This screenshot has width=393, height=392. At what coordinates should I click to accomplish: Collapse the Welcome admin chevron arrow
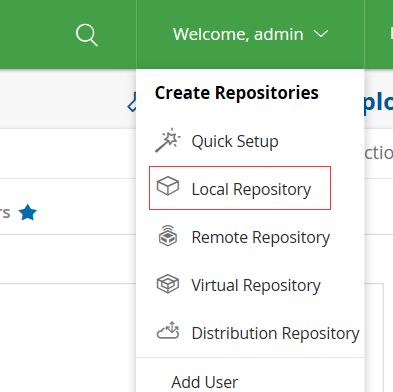pyautogui.click(x=321, y=34)
